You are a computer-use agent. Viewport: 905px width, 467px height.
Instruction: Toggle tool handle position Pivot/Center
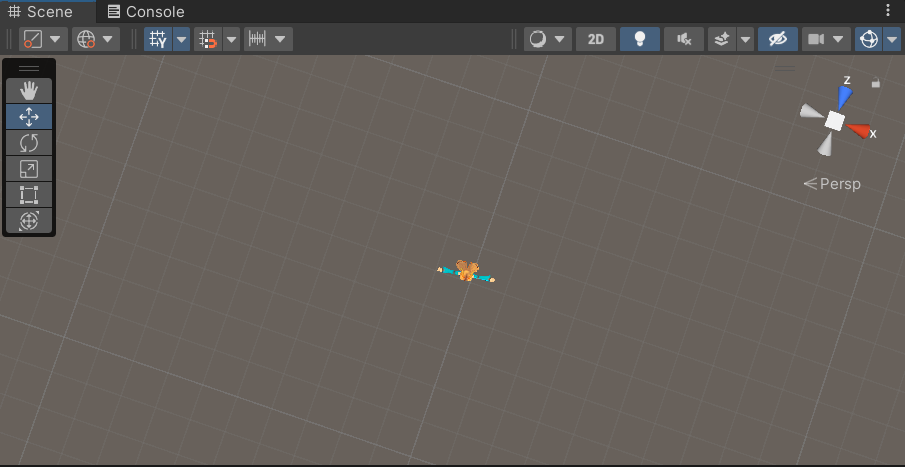[33, 39]
